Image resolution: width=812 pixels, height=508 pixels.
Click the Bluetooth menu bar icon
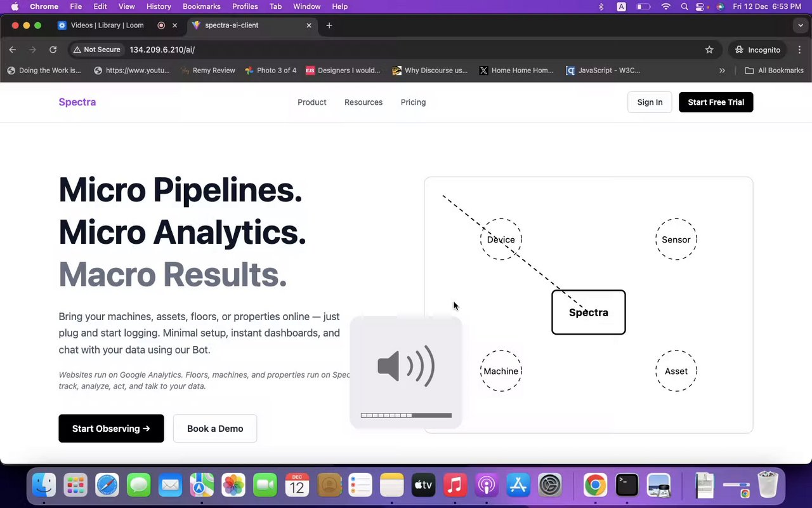601,6
